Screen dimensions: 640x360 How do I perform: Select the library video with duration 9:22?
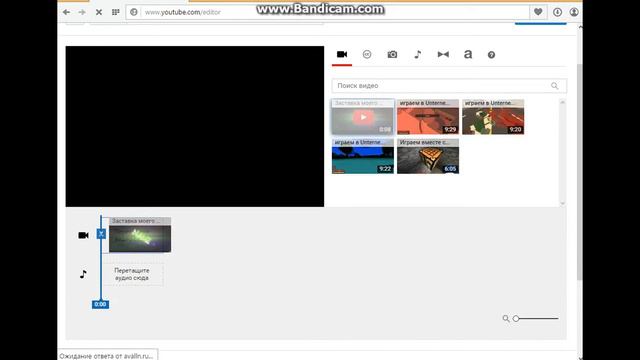(363, 156)
